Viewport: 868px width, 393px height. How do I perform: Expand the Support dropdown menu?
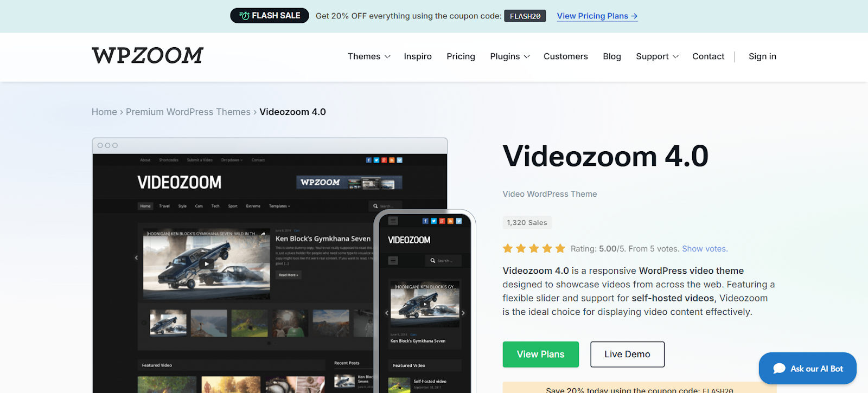(x=657, y=56)
